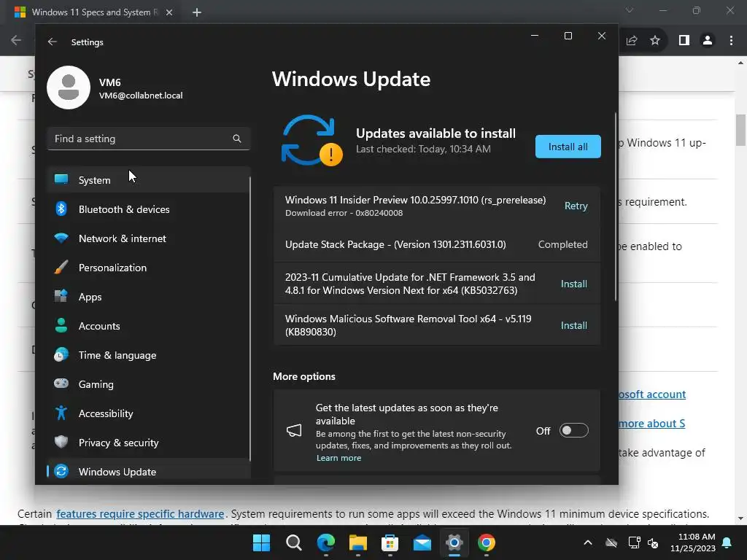Click the Settings content scrollbar
Viewport: 747px width, 560px height.
pos(615,207)
